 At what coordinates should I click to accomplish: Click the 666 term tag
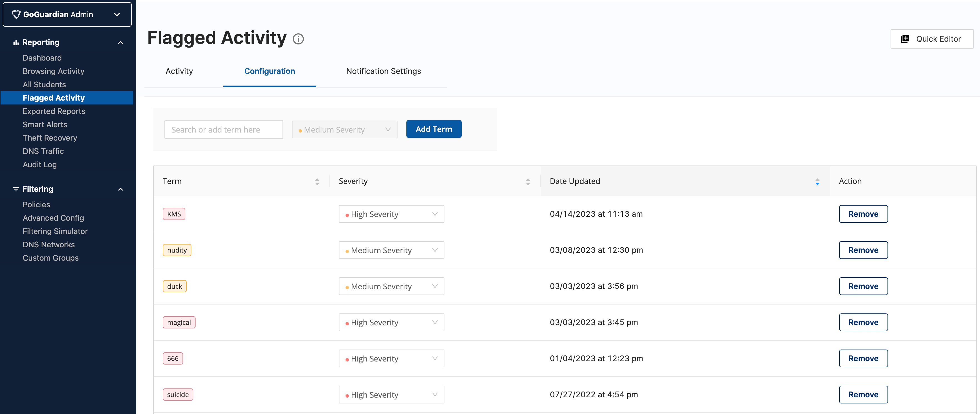pos(173,358)
